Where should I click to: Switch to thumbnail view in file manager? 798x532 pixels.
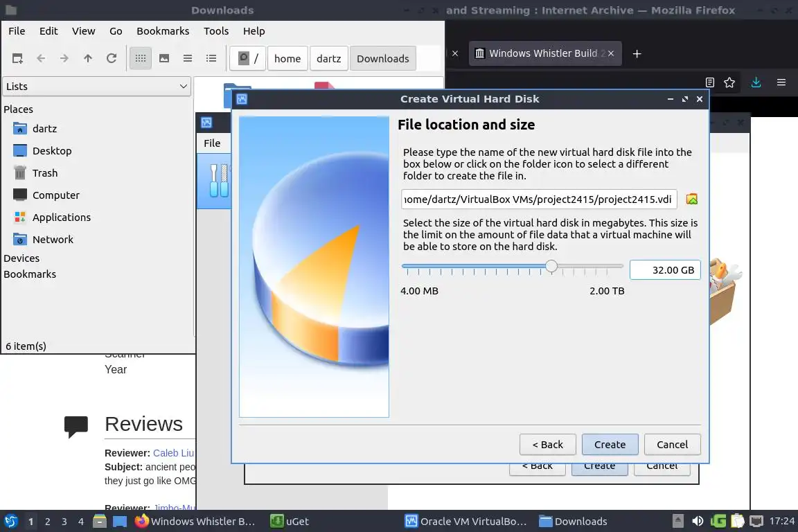tap(164, 59)
